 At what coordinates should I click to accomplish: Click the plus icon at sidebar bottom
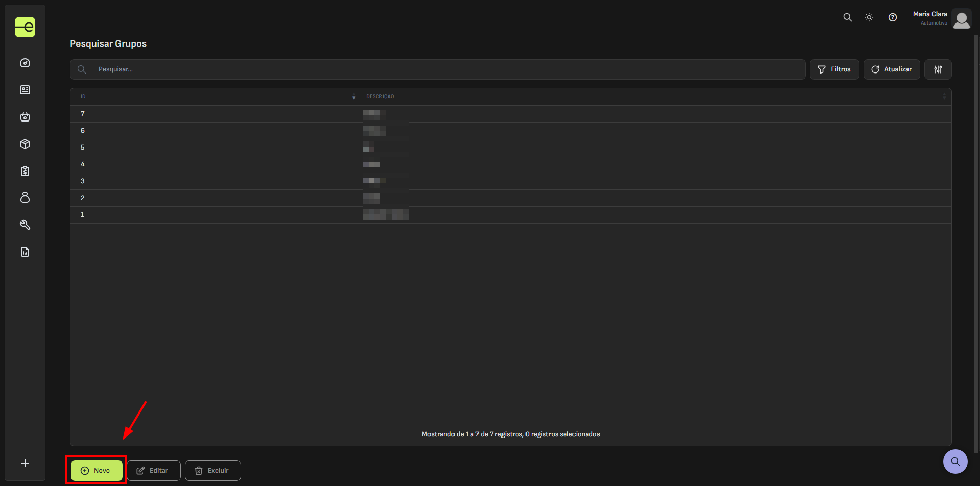(25, 463)
